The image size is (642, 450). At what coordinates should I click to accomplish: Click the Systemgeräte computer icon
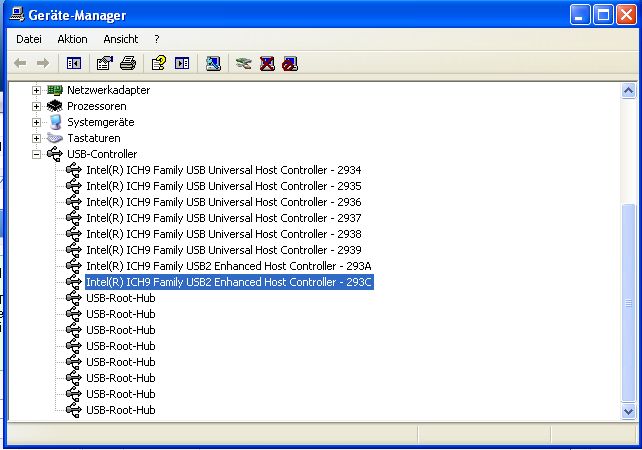coord(55,122)
